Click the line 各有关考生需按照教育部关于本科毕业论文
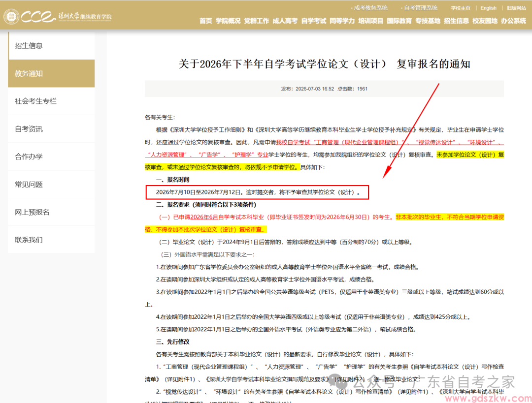 285,354
